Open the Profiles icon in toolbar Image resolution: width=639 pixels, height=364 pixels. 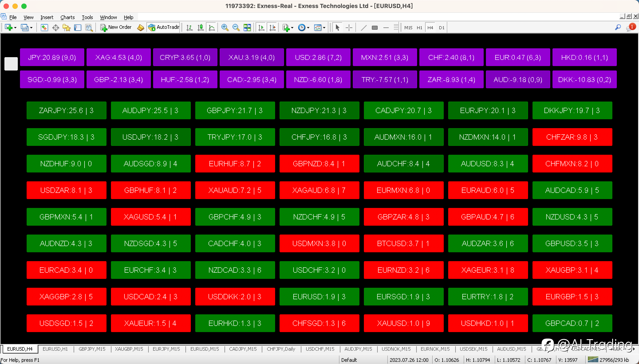[x=24, y=27]
